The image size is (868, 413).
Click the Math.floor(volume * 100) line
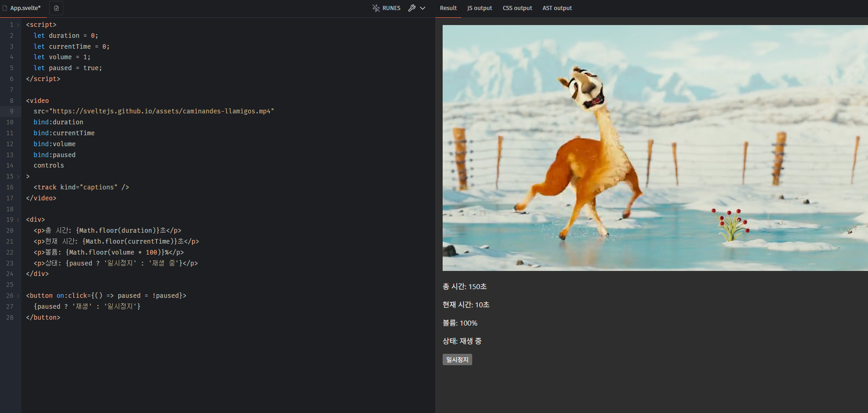pyautogui.click(x=109, y=252)
